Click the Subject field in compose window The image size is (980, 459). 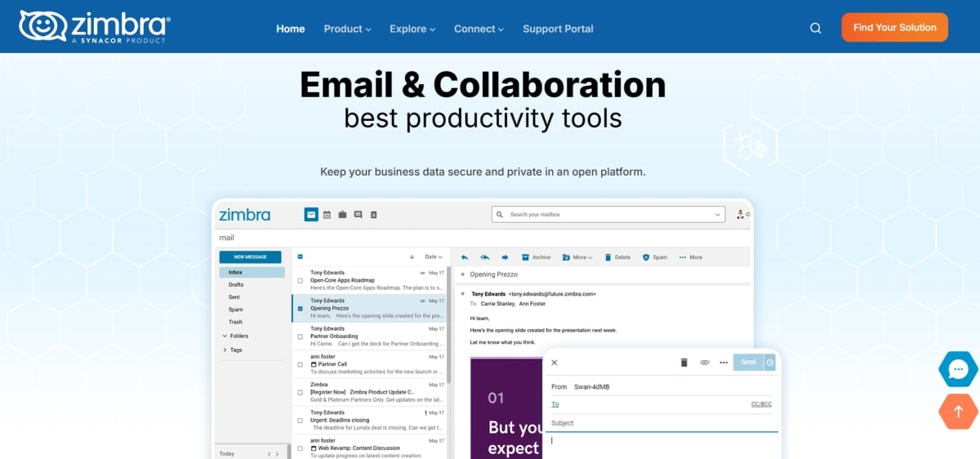tap(660, 423)
